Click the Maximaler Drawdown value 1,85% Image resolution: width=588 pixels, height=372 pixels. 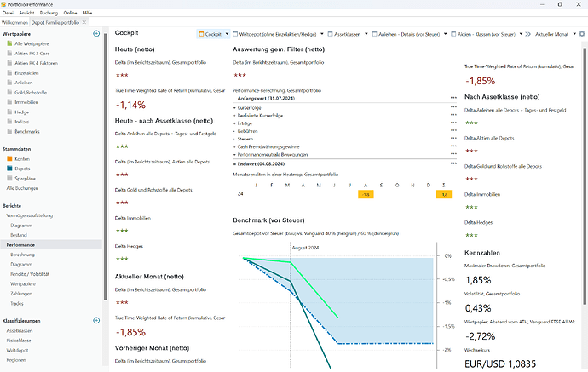coord(478,280)
